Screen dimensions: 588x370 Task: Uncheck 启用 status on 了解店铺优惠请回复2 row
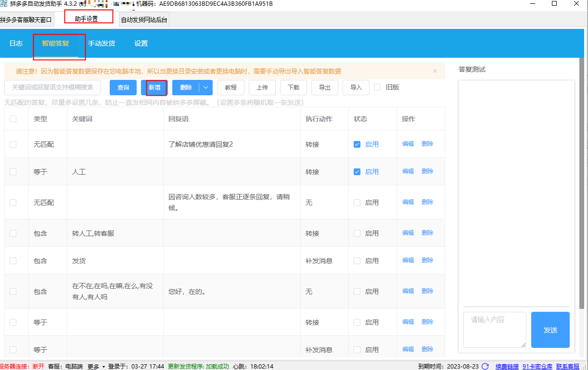click(357, 144)
